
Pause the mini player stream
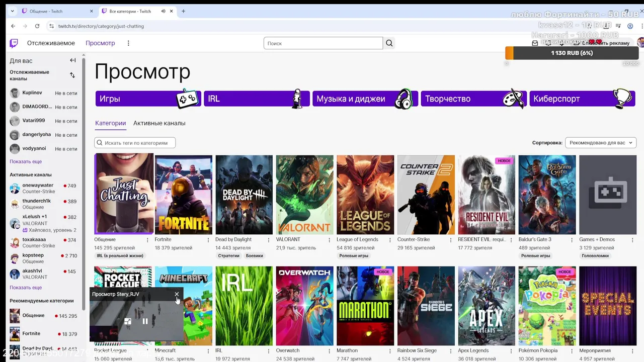(145, 321)
